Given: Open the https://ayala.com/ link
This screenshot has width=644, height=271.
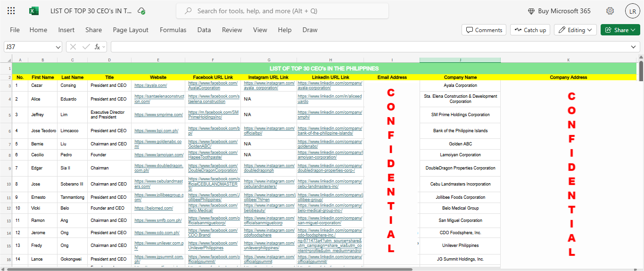Looking at the screenshot, I should coord(151,85).
